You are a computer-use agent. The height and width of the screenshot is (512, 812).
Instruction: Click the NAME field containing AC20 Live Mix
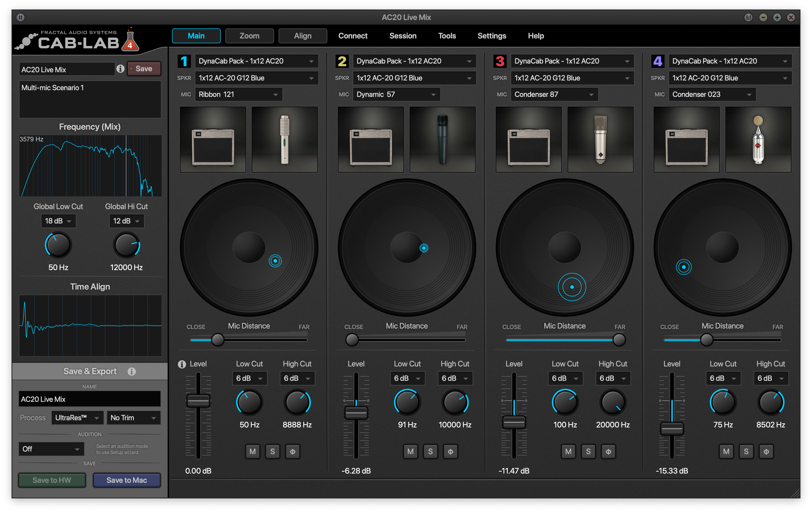click(89, 399)
